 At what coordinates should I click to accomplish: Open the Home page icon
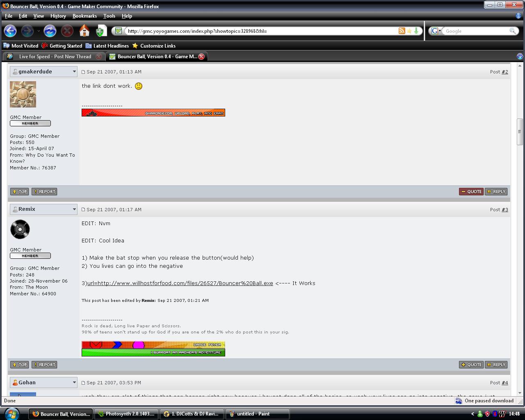tap(84, 31)
